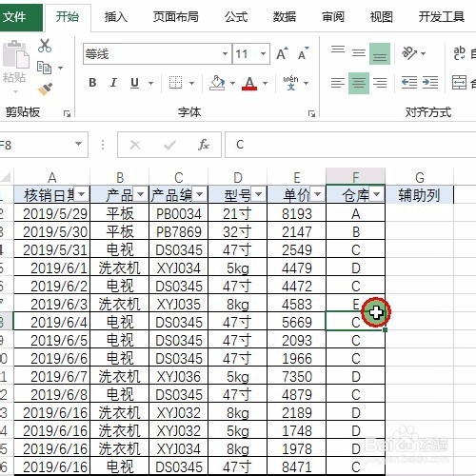Click the Cut scissors icon
This screenshot has height=476, width=476.
click(x=45, y=46)
